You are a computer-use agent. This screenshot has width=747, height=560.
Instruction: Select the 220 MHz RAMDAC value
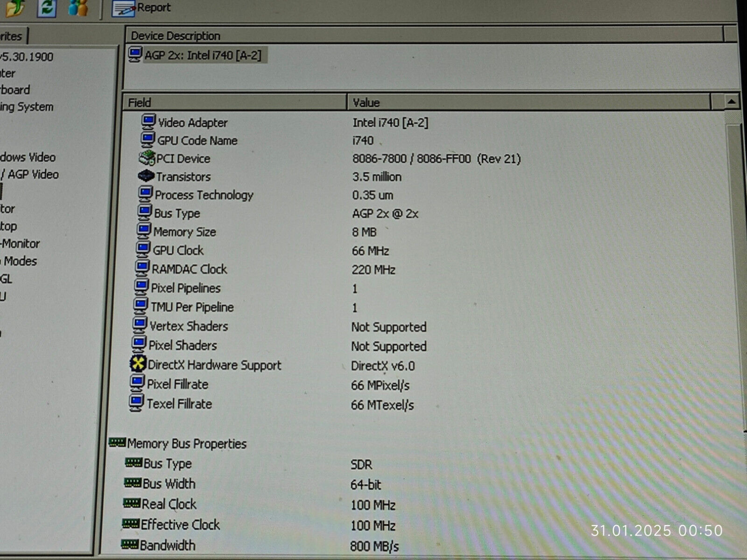[373, 270]
